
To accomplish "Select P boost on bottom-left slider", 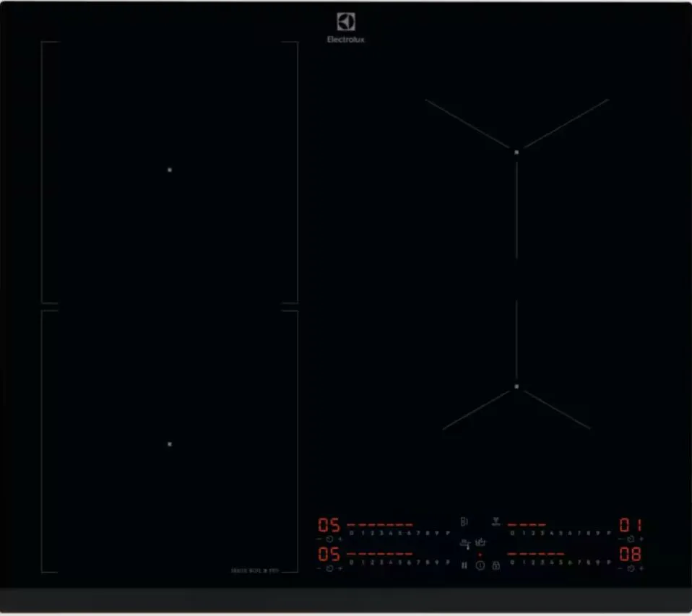I will point(447,562).
